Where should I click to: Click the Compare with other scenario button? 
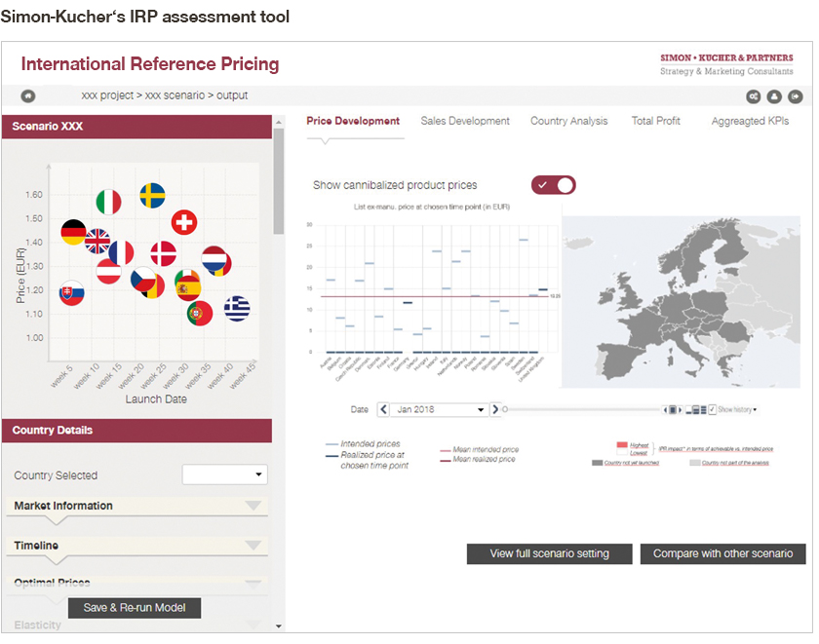click(722, 553)
